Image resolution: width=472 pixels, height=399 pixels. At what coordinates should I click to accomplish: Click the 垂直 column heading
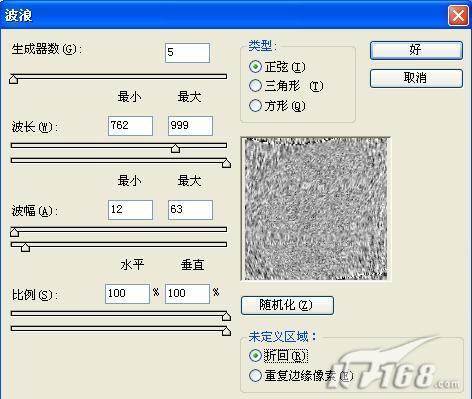click(192, 265)
